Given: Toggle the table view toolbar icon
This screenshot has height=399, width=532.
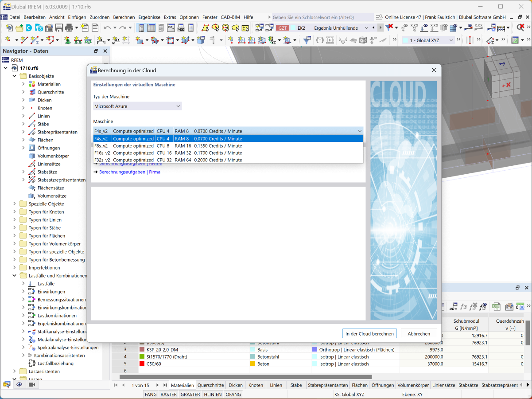Looking at the screenshot, I should pos(151,27).
